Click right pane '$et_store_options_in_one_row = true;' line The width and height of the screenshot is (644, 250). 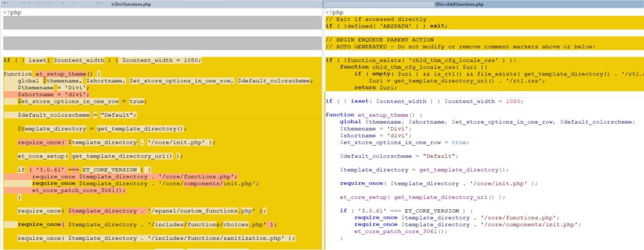tap(404, 143)
